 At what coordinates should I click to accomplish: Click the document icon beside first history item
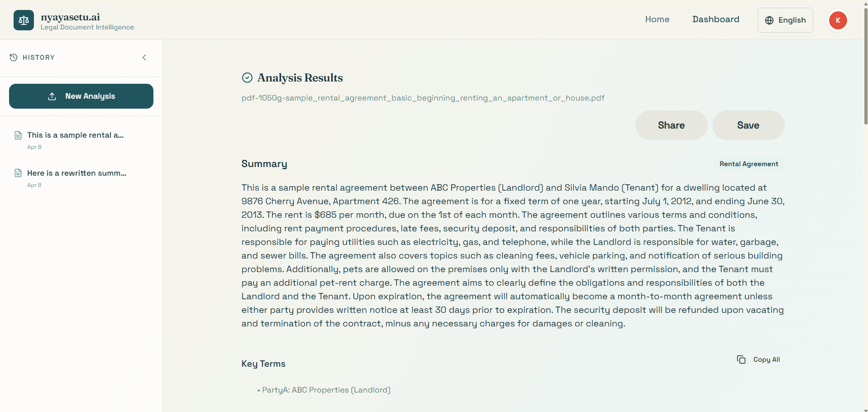coord(18,135)
